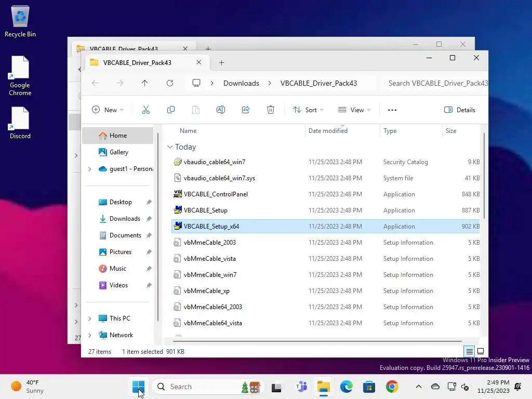This screenshot has height=399, width=532.
Task: Click the Share icon in toolbar
Action: point(246,110)
